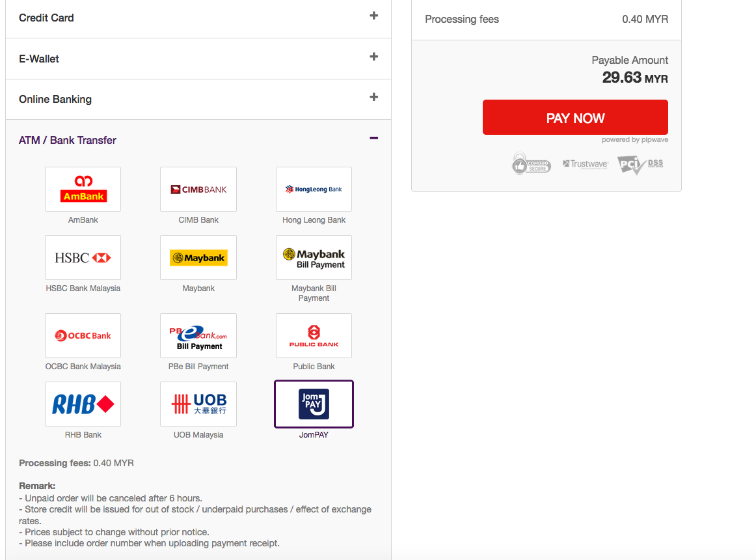Select the AmBank payment logo

[83, 189]
